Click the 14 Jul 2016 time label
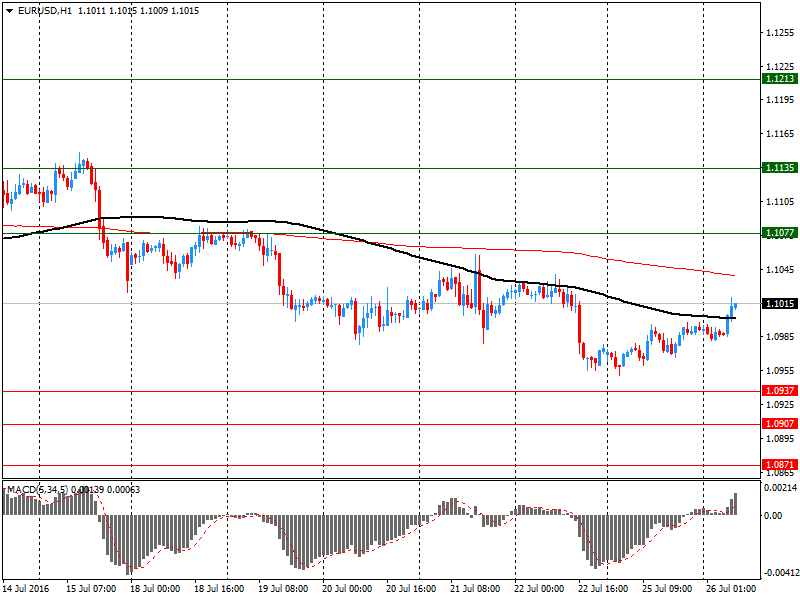 [x=26, y=588]
